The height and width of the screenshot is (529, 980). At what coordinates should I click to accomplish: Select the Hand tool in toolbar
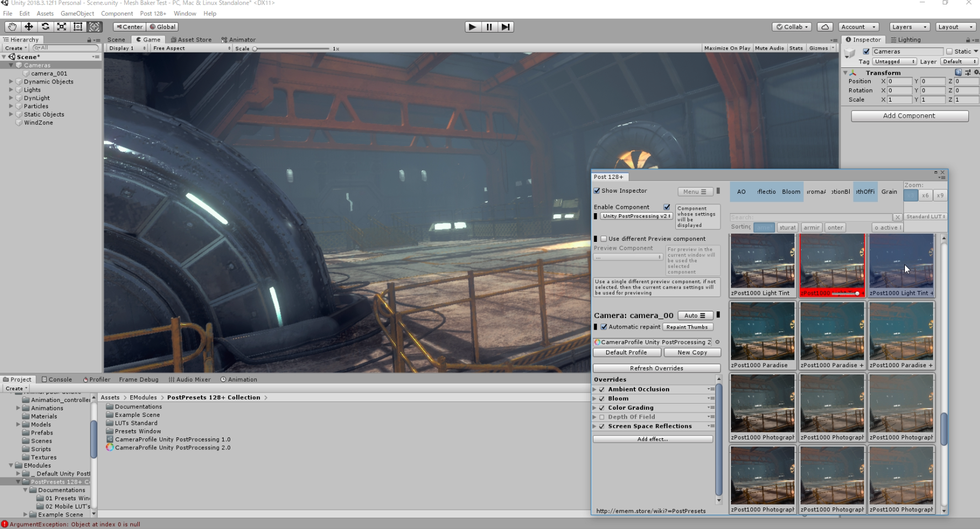(12, 27)
